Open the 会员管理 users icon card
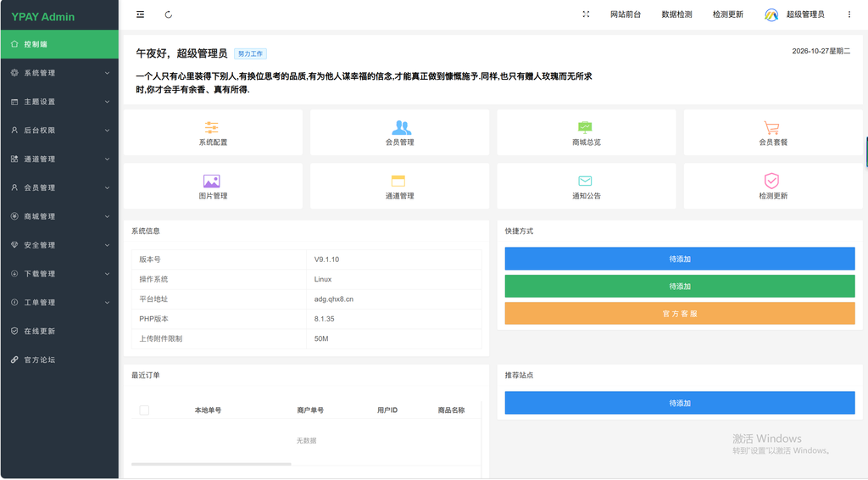Image resolution: width=868 pixels, height=480 pixels. 401,128
